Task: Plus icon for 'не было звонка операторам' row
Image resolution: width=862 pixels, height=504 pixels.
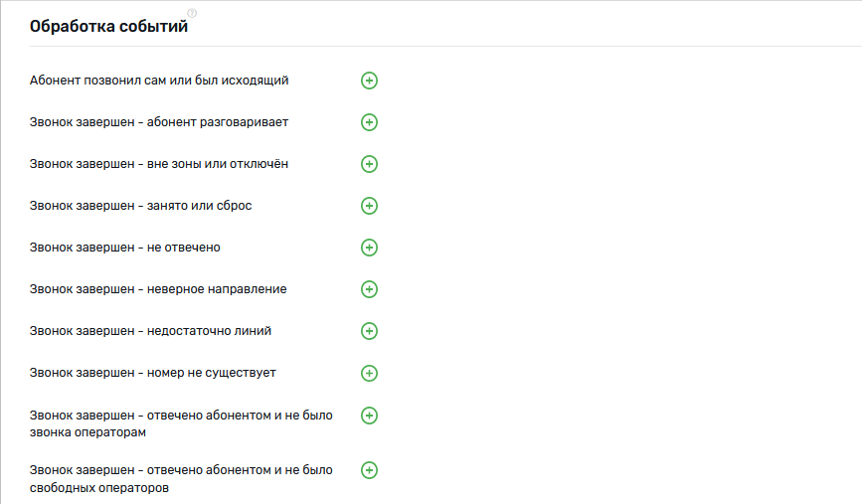Action: [x=369, y=416]
